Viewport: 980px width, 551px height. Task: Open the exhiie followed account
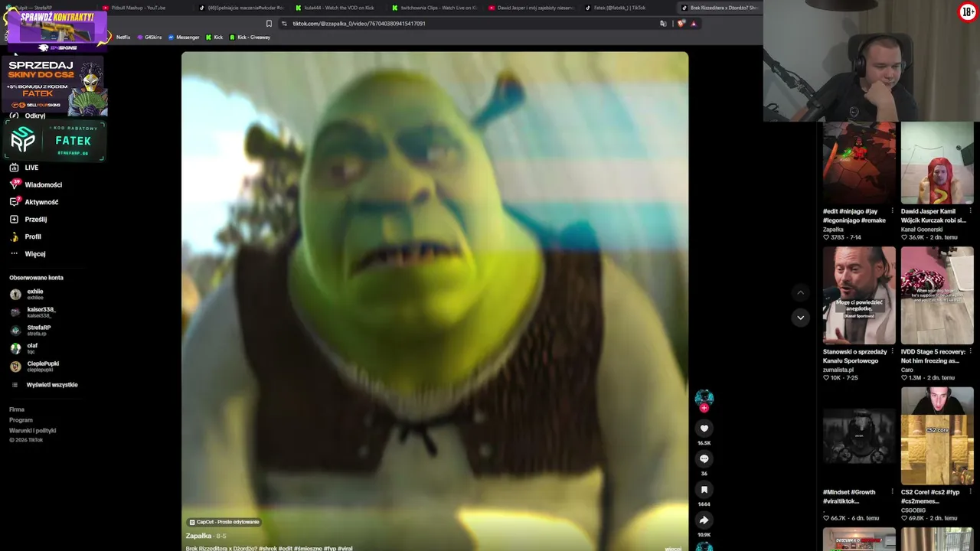pos(28,294)
